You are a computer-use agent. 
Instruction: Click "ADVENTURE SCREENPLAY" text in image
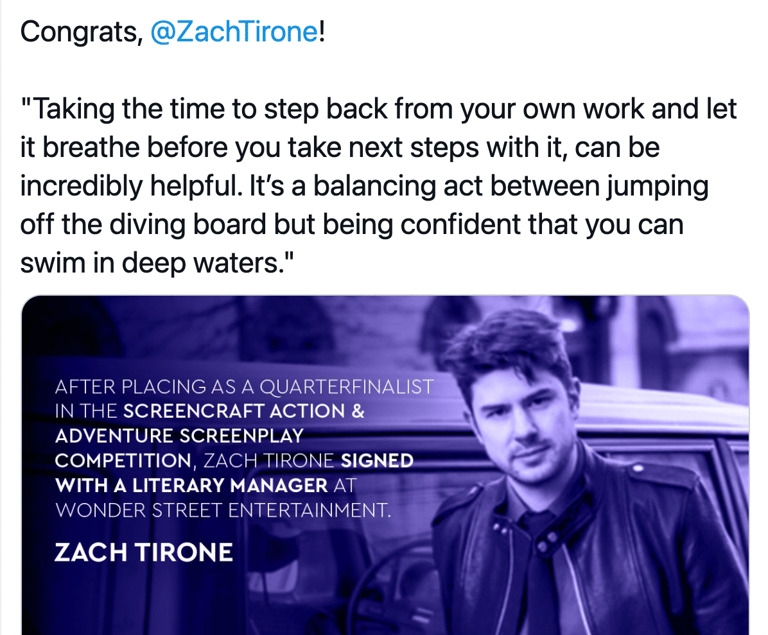tap(179, 436)
